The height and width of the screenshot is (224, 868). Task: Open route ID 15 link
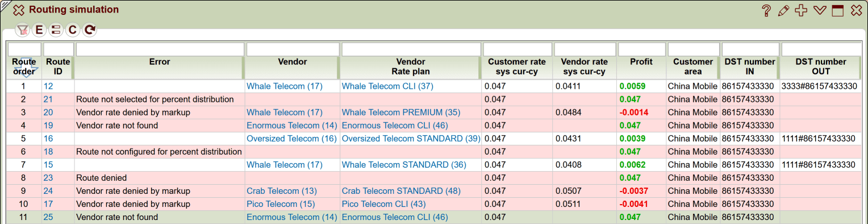[48, 164]
